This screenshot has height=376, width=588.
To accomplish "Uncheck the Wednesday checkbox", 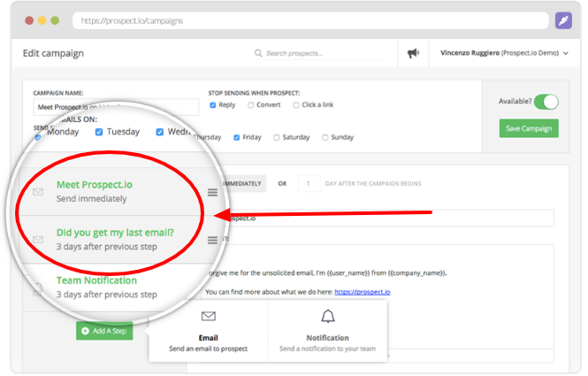I will (160, 132).
